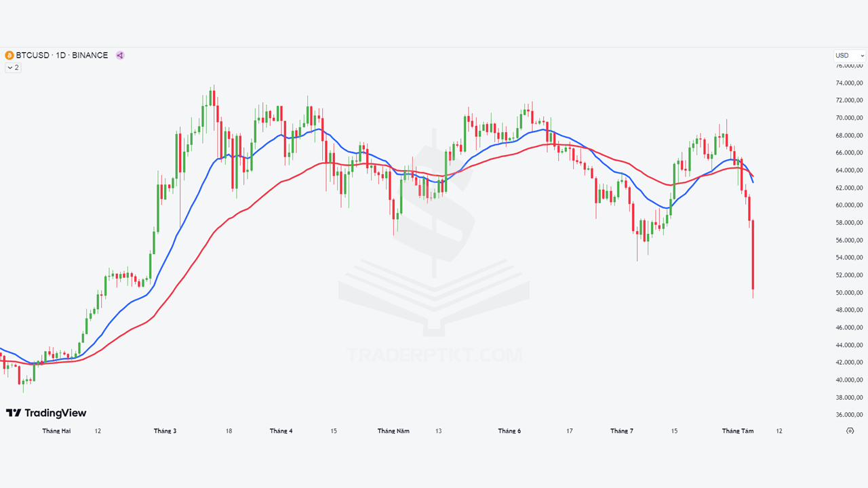Click the TradingView logo
The width and height of the screenshot is (868, 488).
46,413
